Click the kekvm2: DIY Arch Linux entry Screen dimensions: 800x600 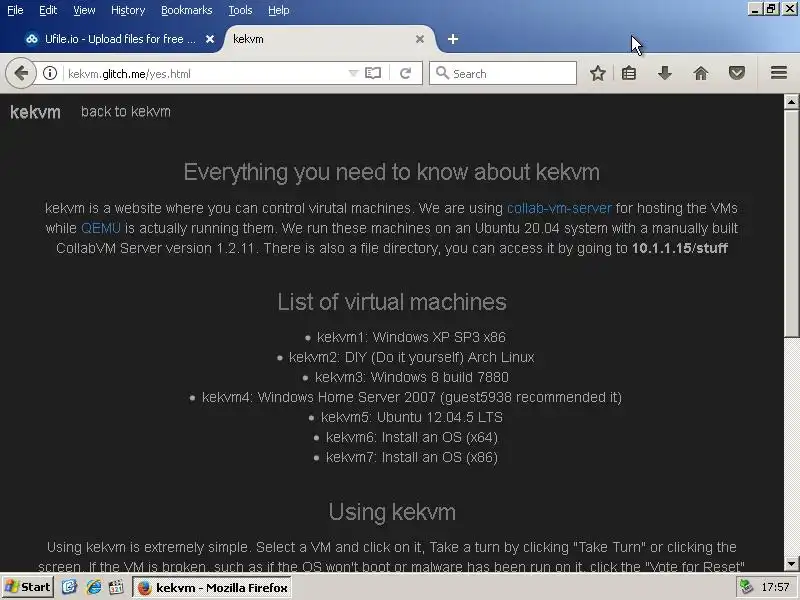411,357
